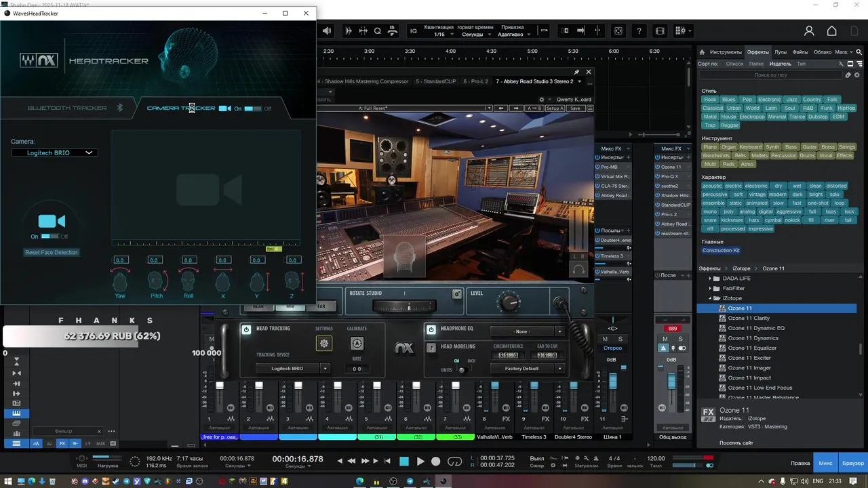Open the Headphone EQ None dropdown

click(x=527, y=331)
